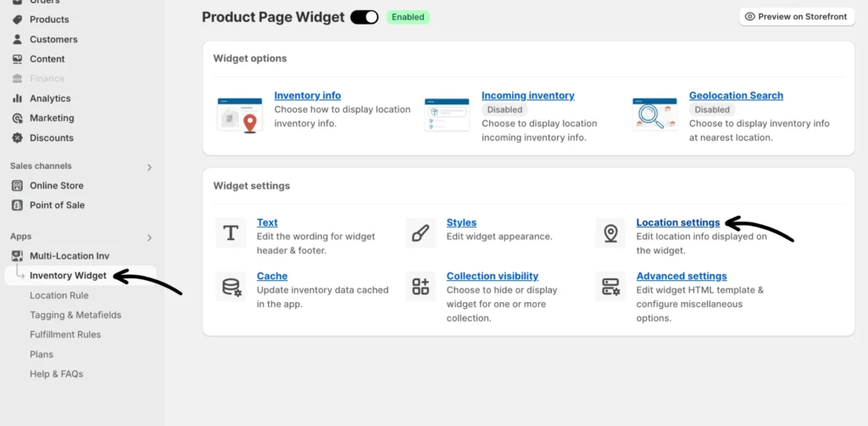Click the Styles paintbrush icon
Screen dimensions: 868x426
point(420,233)
